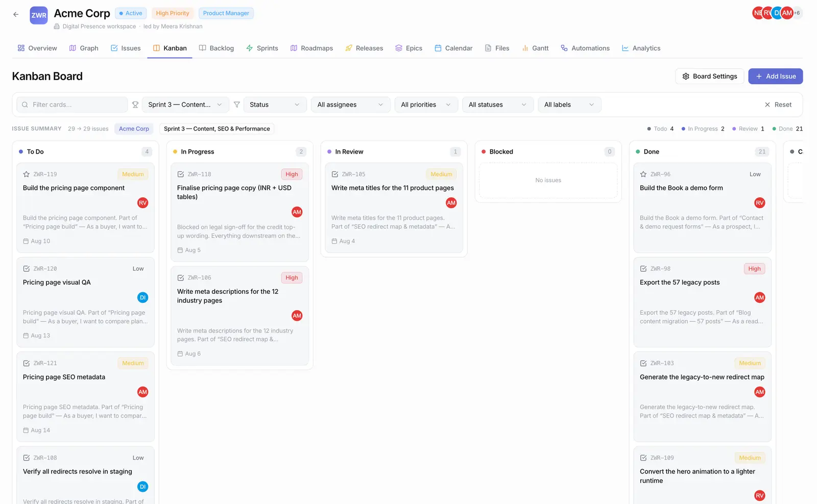
Task: Open the Status grouping dropdown
Action: (275, 105)
